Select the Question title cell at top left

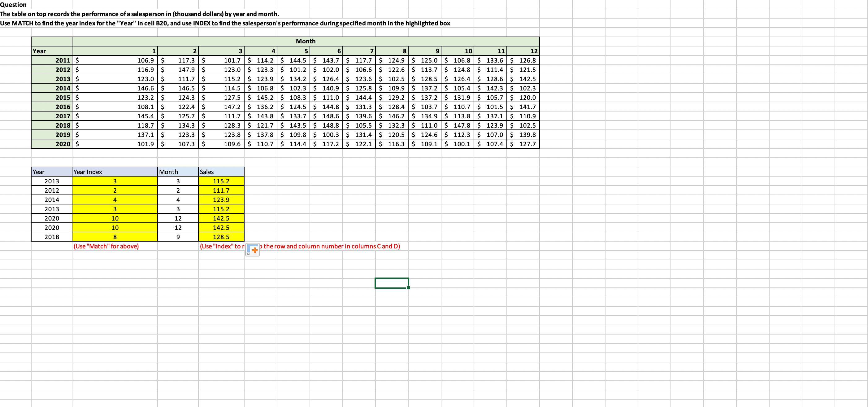click(x=14, y=4)
